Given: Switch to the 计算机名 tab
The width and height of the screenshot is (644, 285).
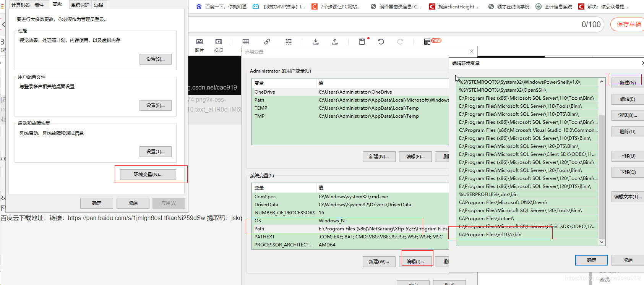Looking at the screenshot, I should (20, 5).
